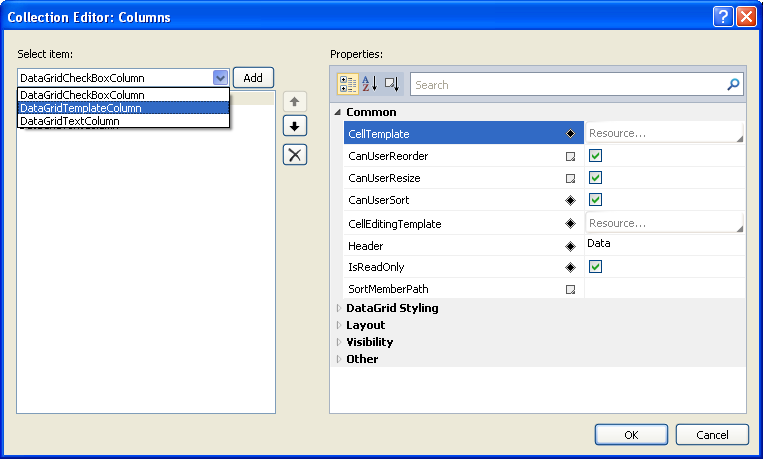Click the CellTemplate property marker
Viewport: 763px width, 459px height.
point(570,133)
